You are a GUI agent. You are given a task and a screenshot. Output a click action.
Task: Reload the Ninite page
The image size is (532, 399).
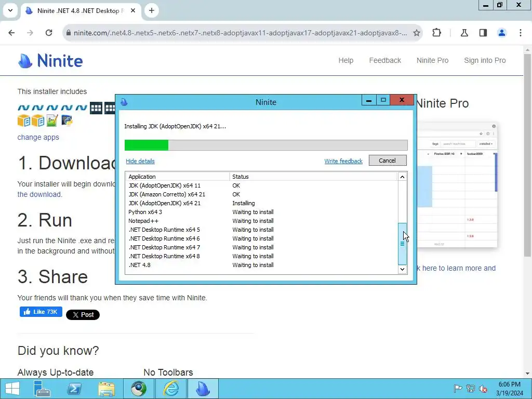tap(49, 33)
